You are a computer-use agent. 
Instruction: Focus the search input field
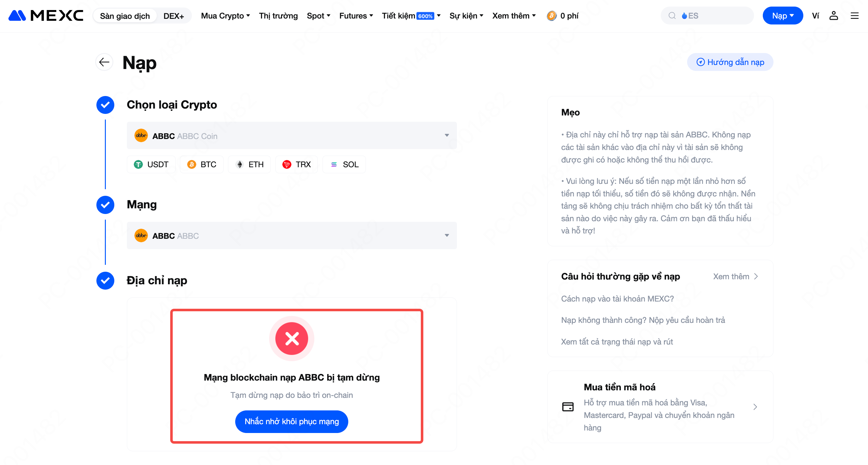(x=707, y=15)
